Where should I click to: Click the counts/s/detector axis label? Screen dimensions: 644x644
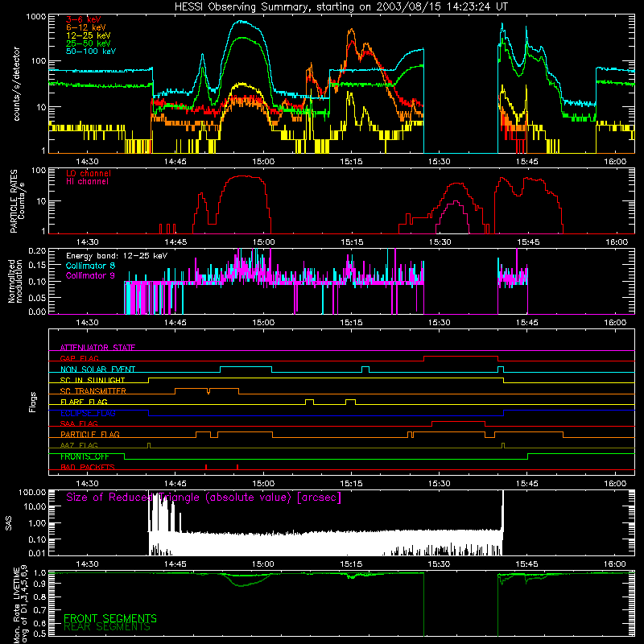[x=16, y=84]
